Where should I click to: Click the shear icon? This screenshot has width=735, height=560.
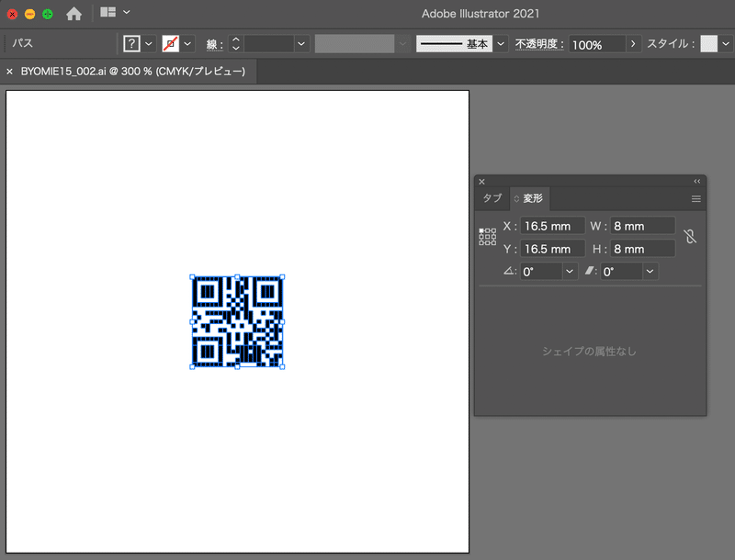point(590,271)
